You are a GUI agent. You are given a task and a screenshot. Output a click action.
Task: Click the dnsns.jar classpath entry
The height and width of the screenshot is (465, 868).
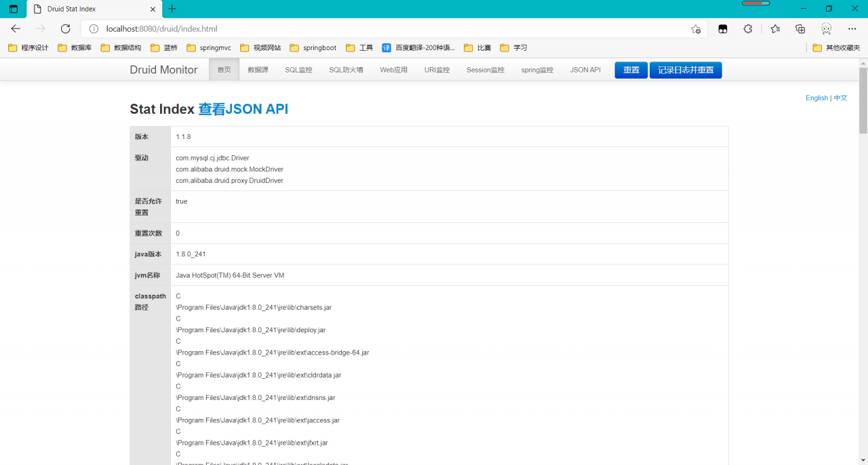(256, 398)
